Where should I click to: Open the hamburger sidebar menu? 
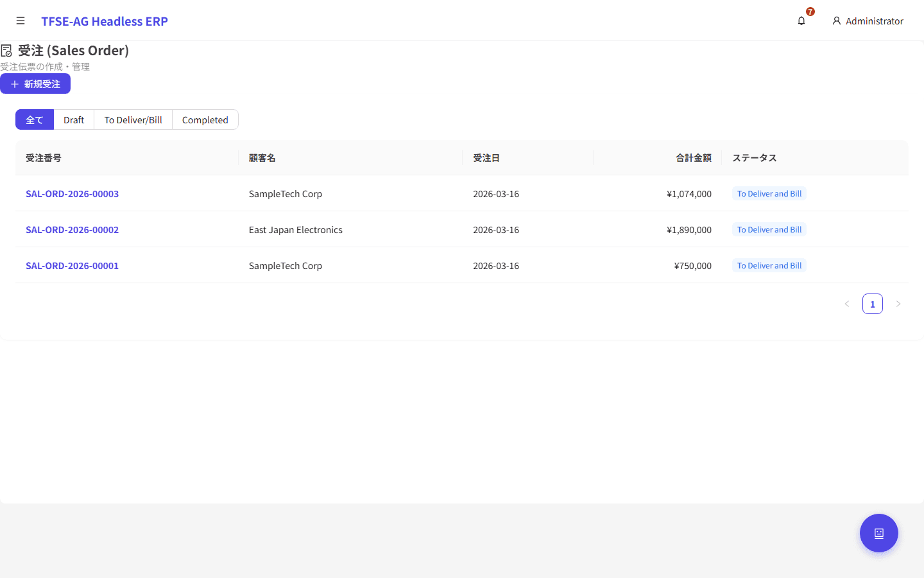click(21, 21)
